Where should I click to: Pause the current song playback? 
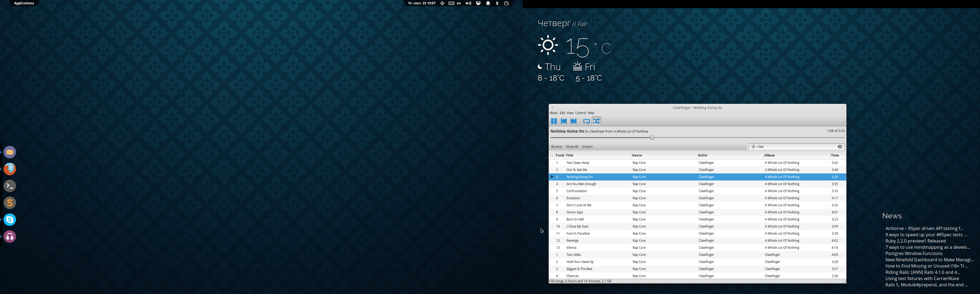coord(554,121)
